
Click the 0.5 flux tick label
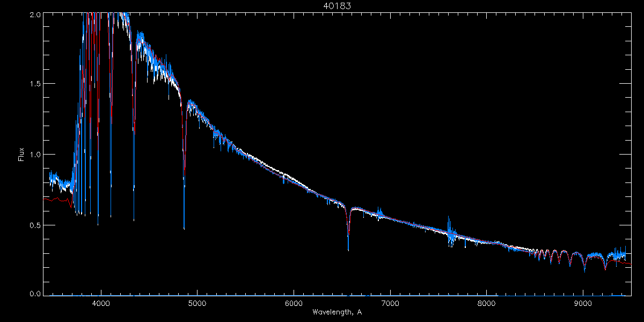34,225
